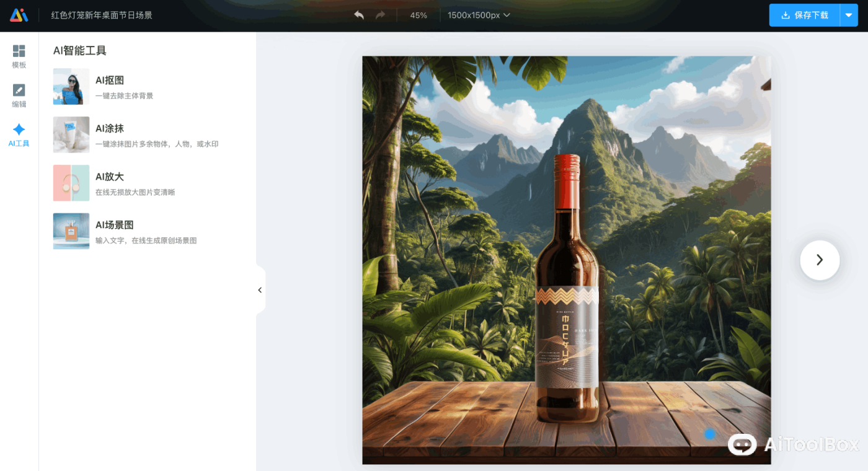
Task: Click the 45% zoom level
Action: coord(418,15)
